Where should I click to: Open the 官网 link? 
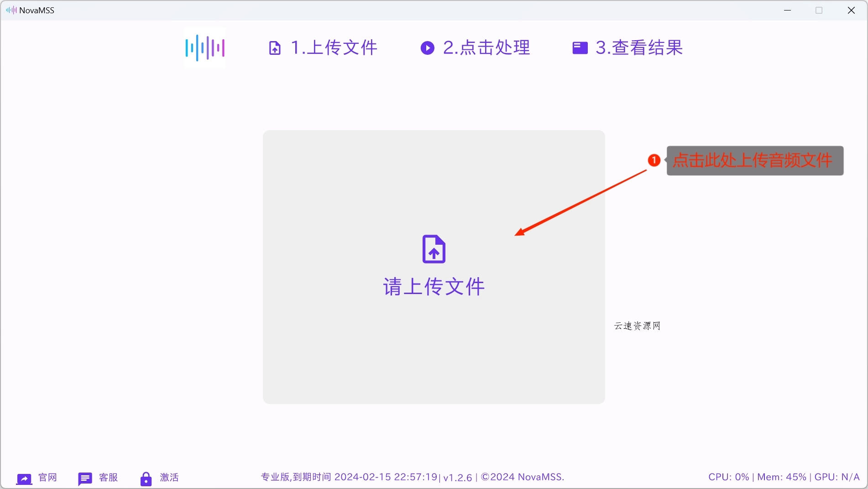tap(48, 478)
